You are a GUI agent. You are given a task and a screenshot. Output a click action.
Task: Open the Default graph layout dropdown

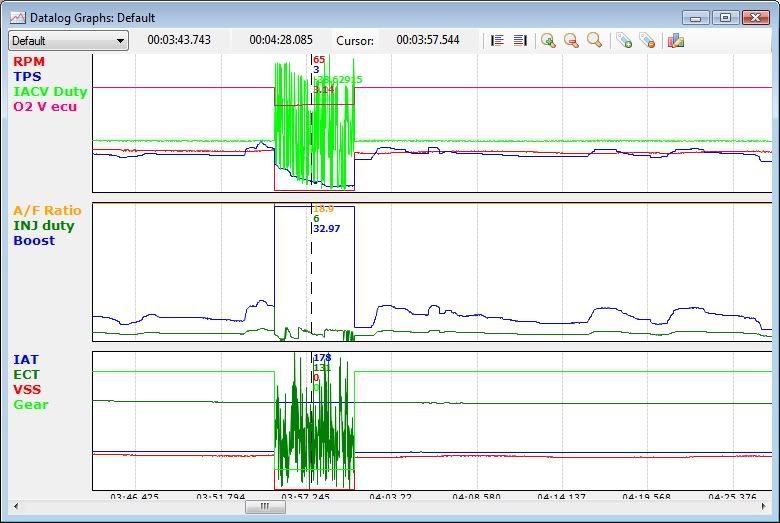point(68,41)
